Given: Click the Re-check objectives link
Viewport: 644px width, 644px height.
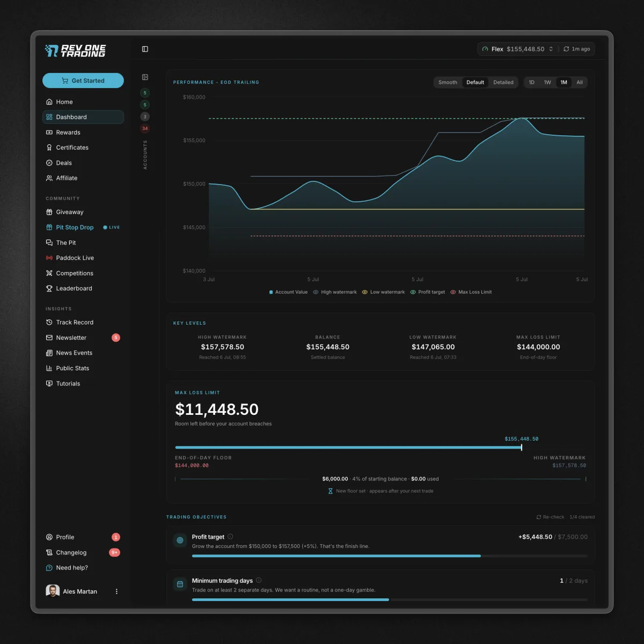Looking at the screenshot, I should (x=550, y=517).
